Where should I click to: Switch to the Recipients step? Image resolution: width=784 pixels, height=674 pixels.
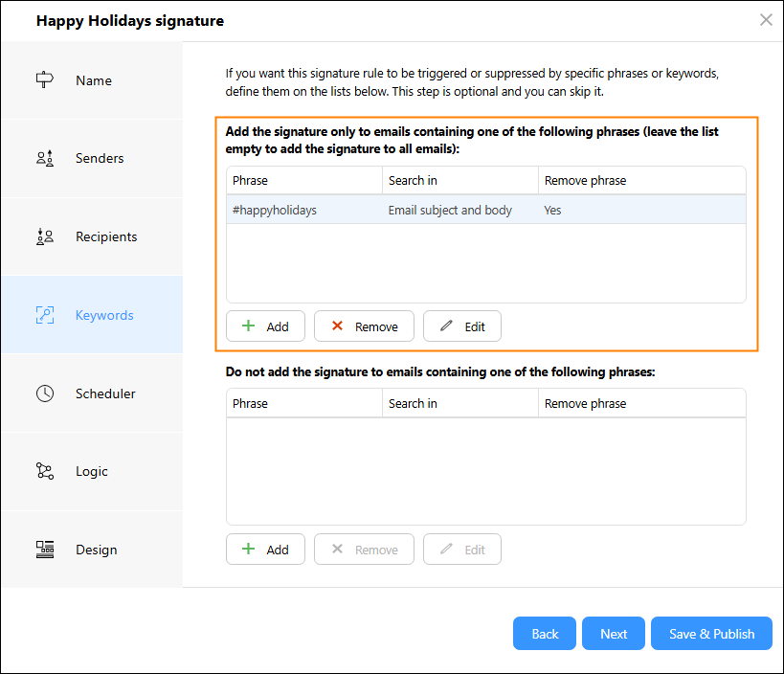[x=92, y=236]
